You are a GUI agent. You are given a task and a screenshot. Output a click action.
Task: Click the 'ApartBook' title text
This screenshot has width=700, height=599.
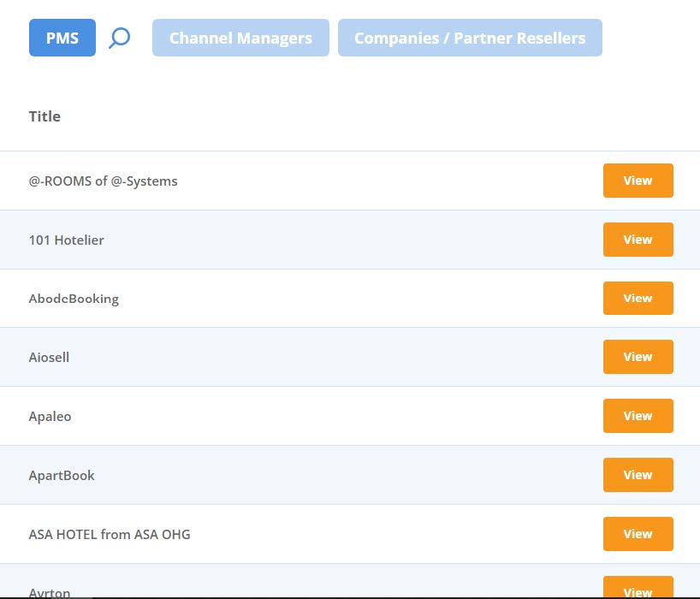62,476
